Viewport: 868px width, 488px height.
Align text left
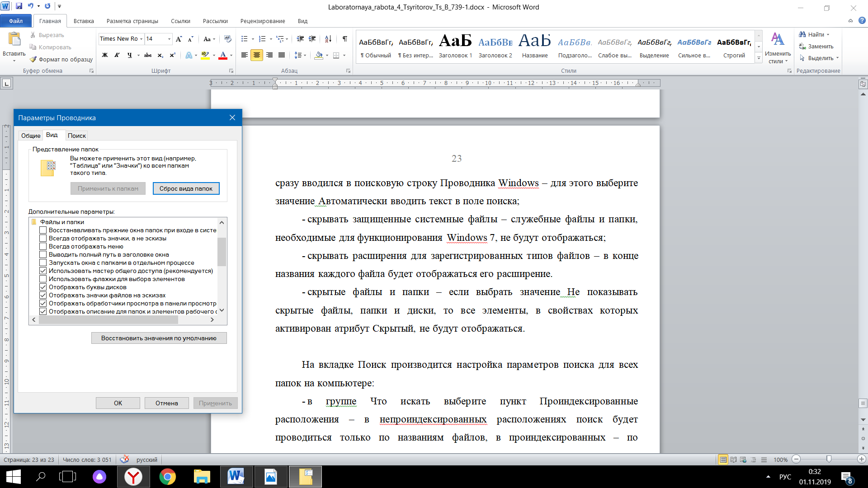(x=245, y=55)
